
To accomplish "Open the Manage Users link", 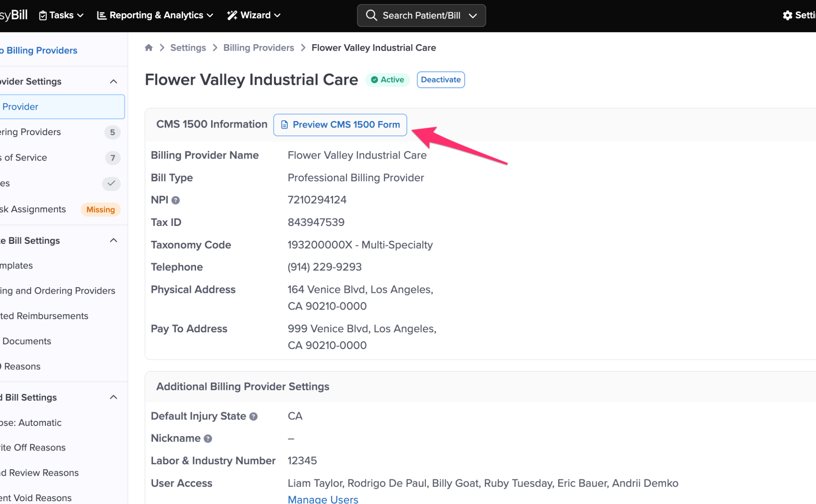I will click(x=323, y=499).
